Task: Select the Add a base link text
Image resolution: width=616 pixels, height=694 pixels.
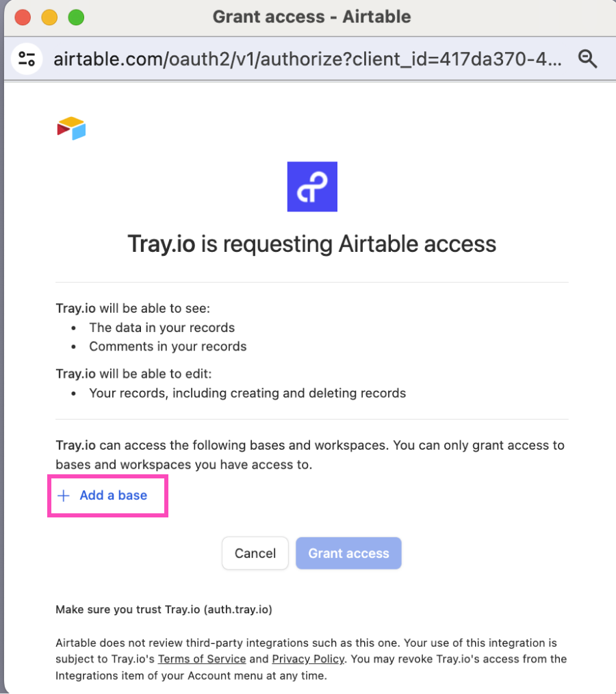Action: (x=113, y=495)
